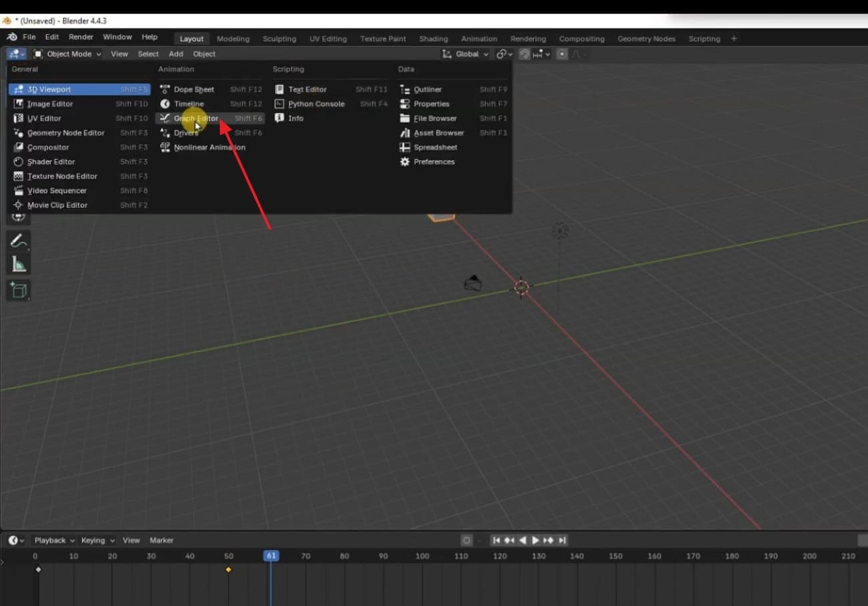Open viewport Object menu
Image resolution: width=868 pixels, height=606 pixels.
click(204, 54)
